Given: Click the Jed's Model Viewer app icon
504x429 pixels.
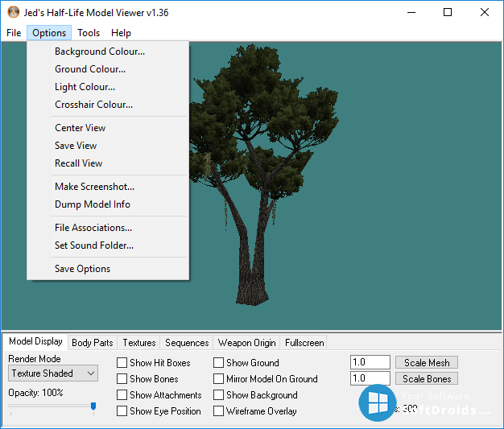Looking at the screenshot, I should pyautogui.click(x=13, y=13).
